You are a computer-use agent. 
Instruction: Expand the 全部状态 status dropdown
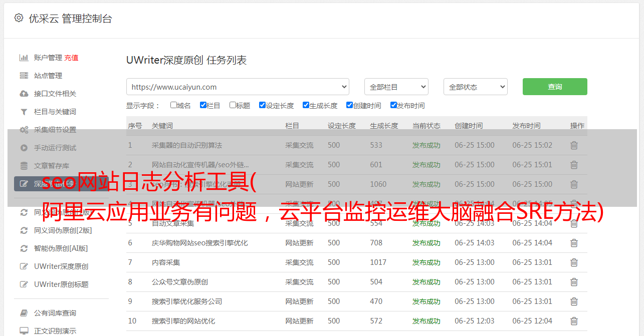coord(475,87)
